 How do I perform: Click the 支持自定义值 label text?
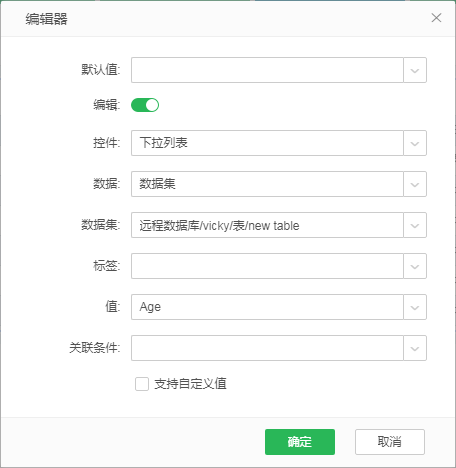(190, 384)
